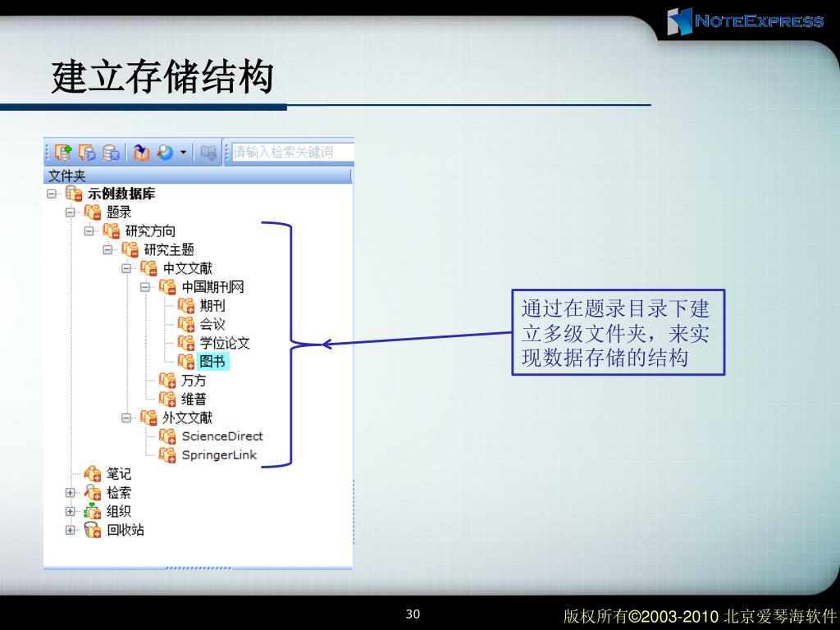Select the 研究主题 folder
This screenshot has height=630, width=840.
pyautogui.click(x=169, y=249)
